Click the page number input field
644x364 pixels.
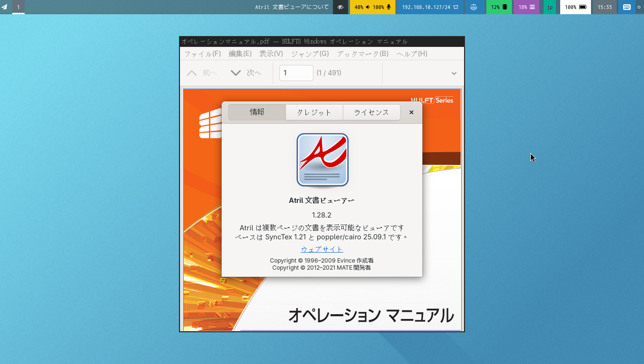click(x=296, y=73)
